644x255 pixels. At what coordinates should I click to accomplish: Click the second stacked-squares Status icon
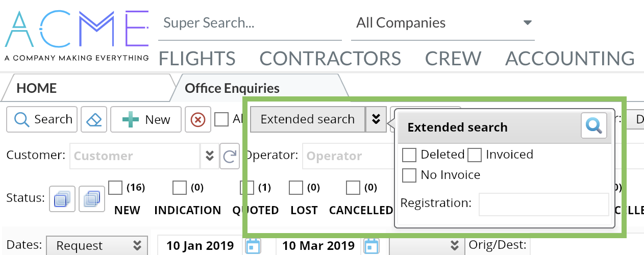pyautogui.click(x=92, y=198)
